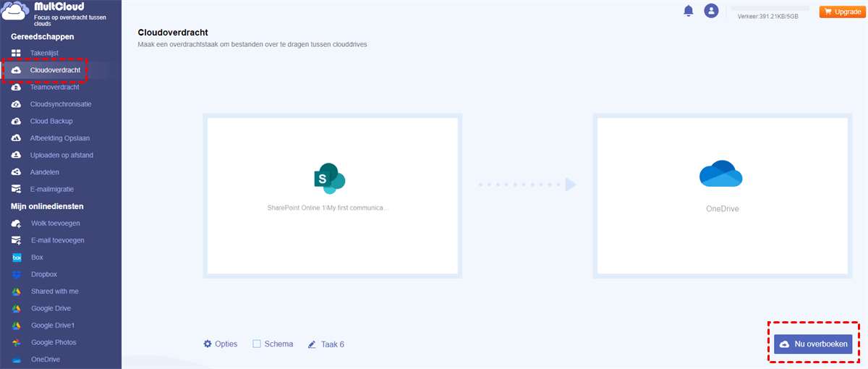Click the E-mailmigratie icon
The image size is (868, 369).
[x=16, y=189]
